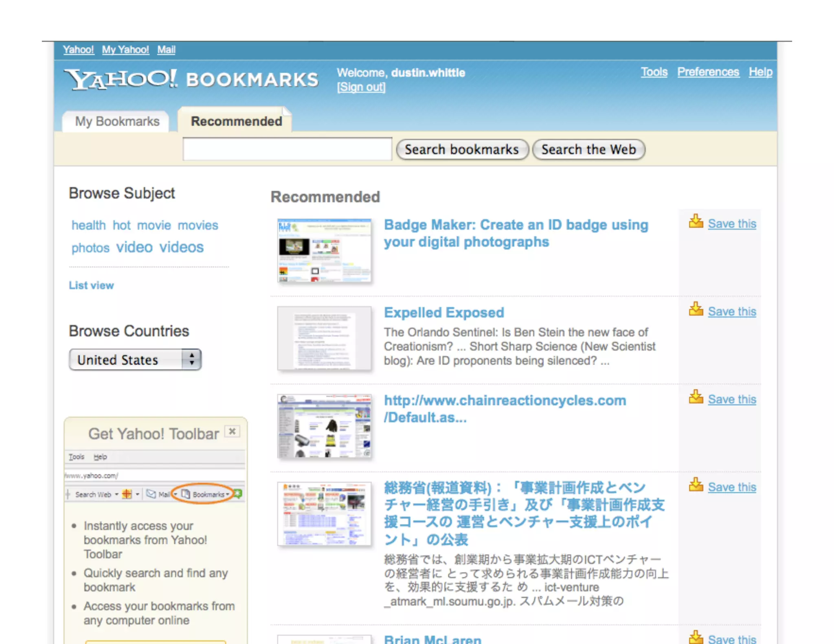The height and width of the screenshot is (644, 834).
Task: Click the save icon beside Brian McLaren
Action: (696, 637)
